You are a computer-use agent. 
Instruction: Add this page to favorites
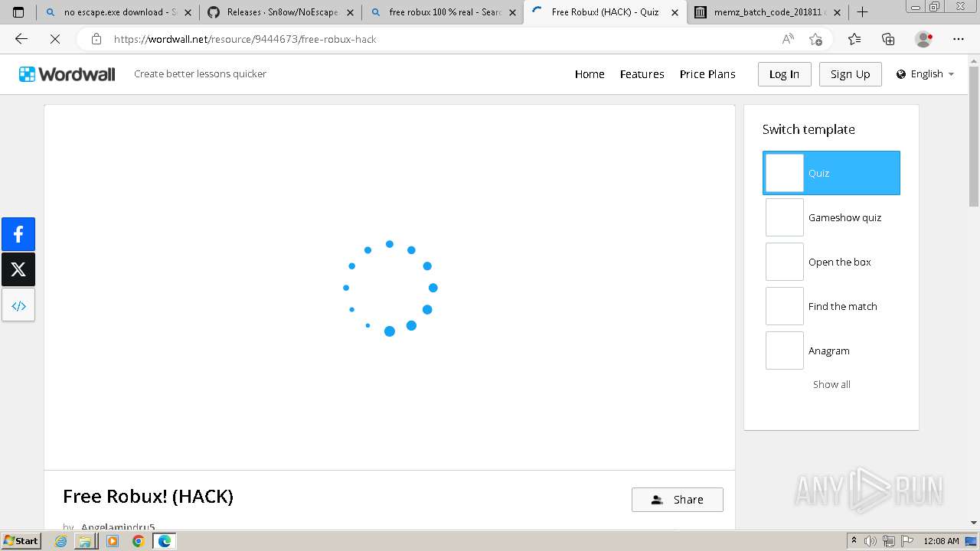[x=816, y=39]
